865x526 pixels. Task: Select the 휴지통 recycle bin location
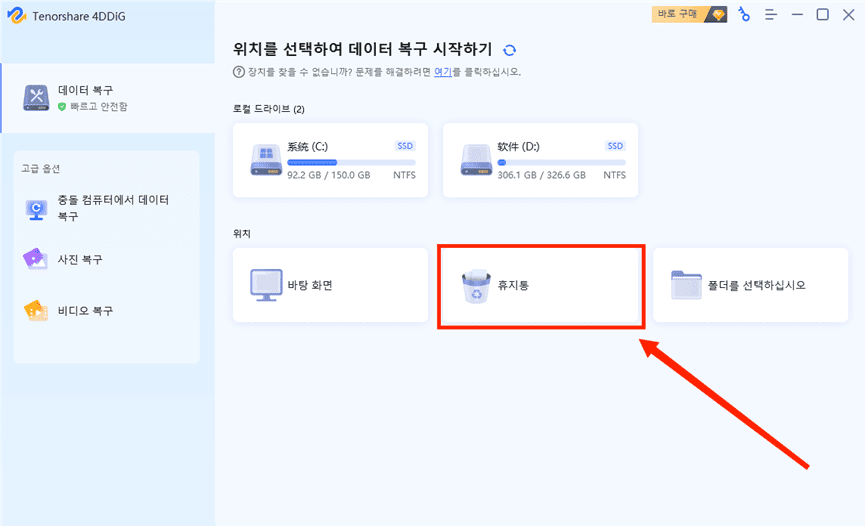coord(541,285)
